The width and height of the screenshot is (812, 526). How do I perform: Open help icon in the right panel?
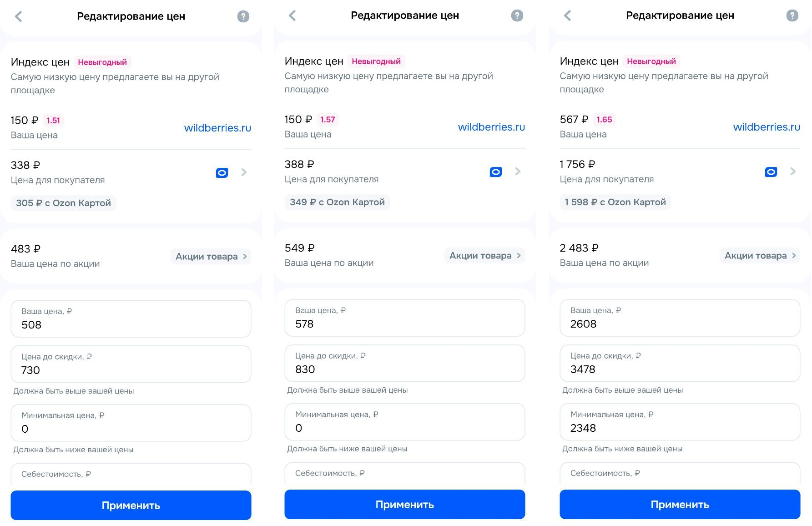(x=792, y=16)
